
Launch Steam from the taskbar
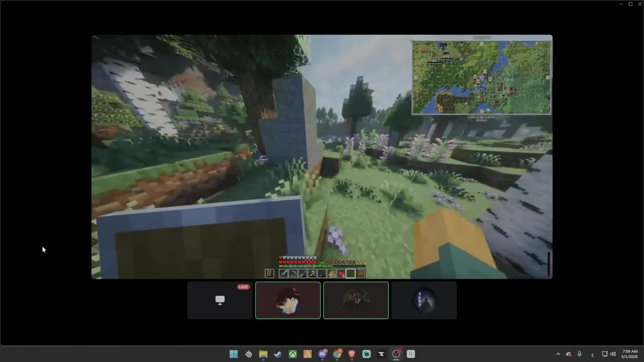tap(278, 354)
